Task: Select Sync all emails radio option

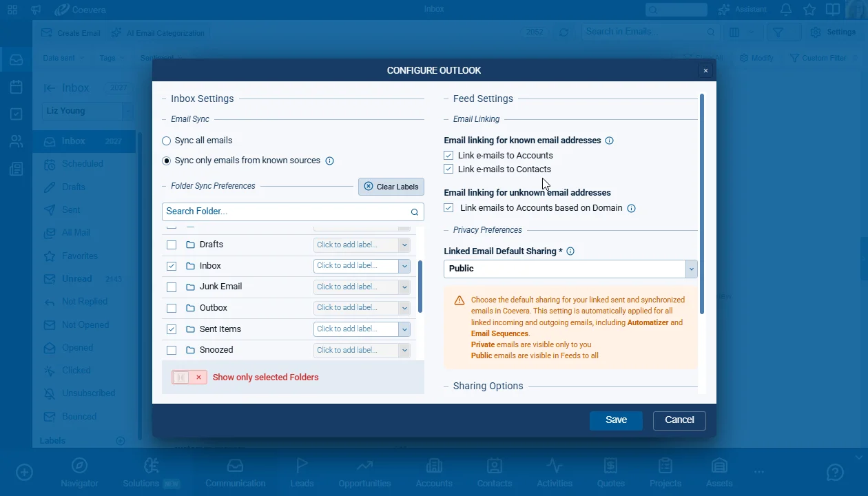Action: pos(166,141)
